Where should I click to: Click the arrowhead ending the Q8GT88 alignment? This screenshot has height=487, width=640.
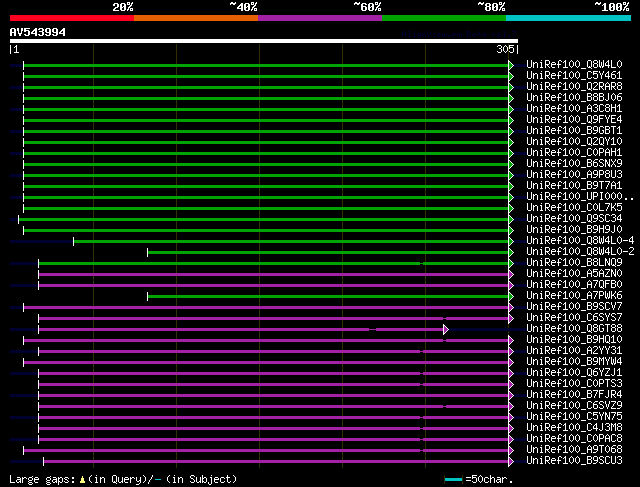click(x=446, y=329)
